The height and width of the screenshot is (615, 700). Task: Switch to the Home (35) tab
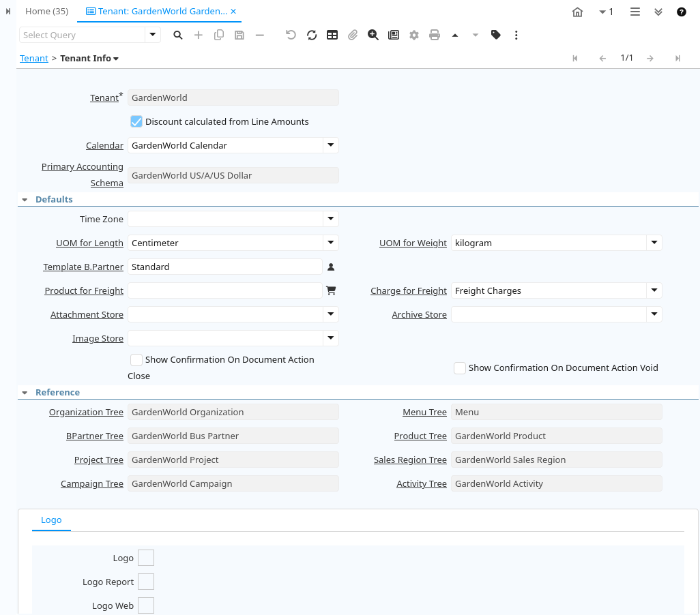pos(47,11)
